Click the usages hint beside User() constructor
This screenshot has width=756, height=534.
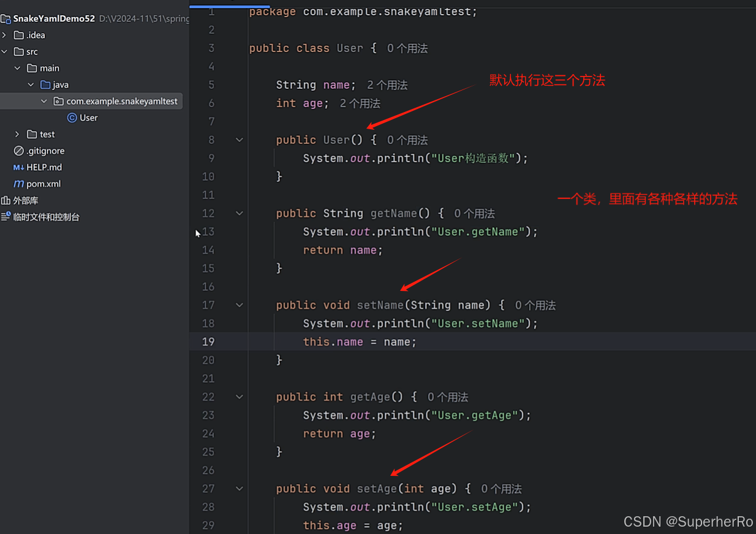tap(407, 140)
